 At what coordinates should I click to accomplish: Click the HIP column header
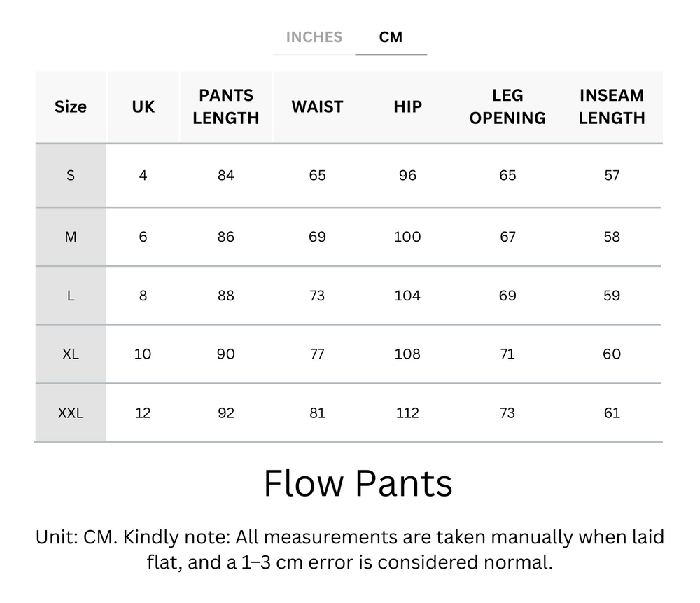(407, 106)
